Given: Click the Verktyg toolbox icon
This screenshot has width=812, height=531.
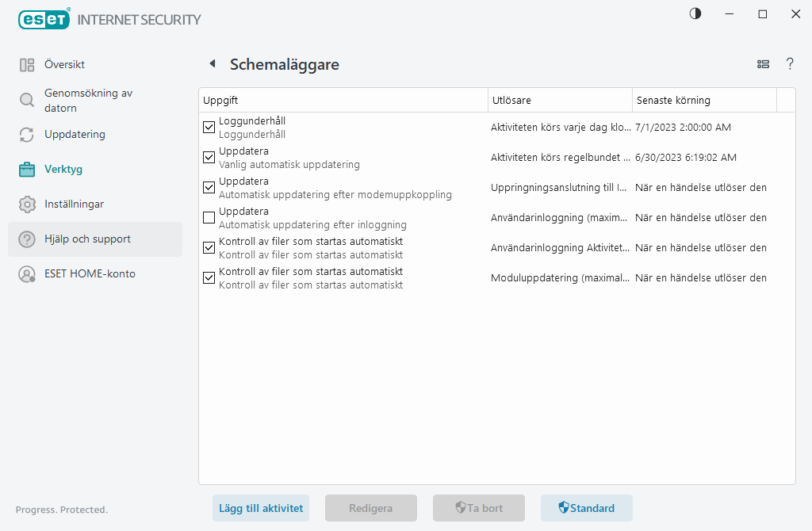Looking at the screenshot, I should pyautogui.click(x=27, y=170).
